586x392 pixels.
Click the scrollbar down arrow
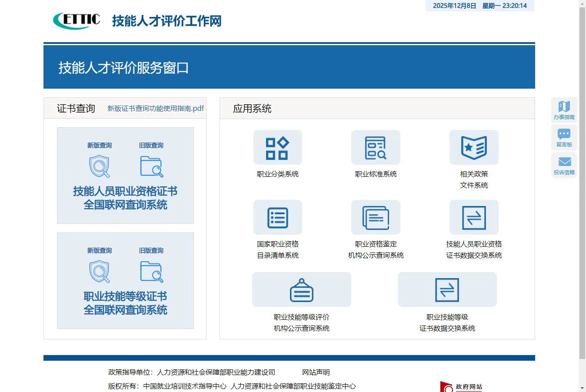pyautogui.click(x=583, y=388)
